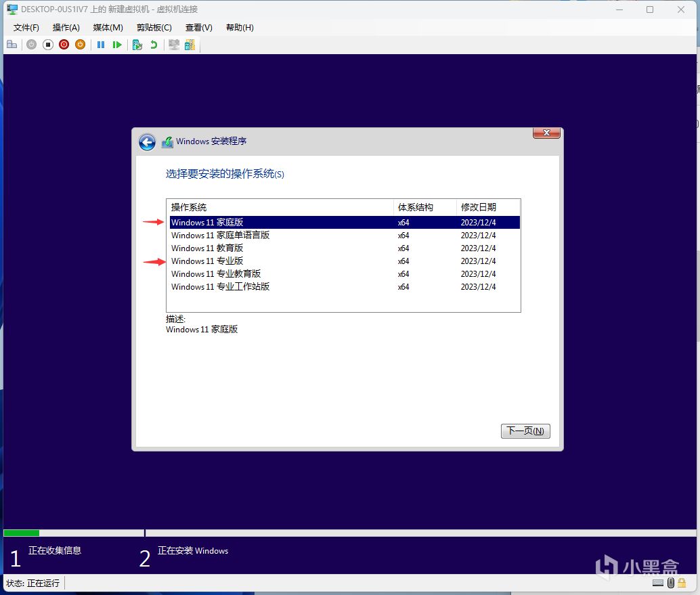
Task: Click the lock icon in the status bar
Action: [682, 583]
